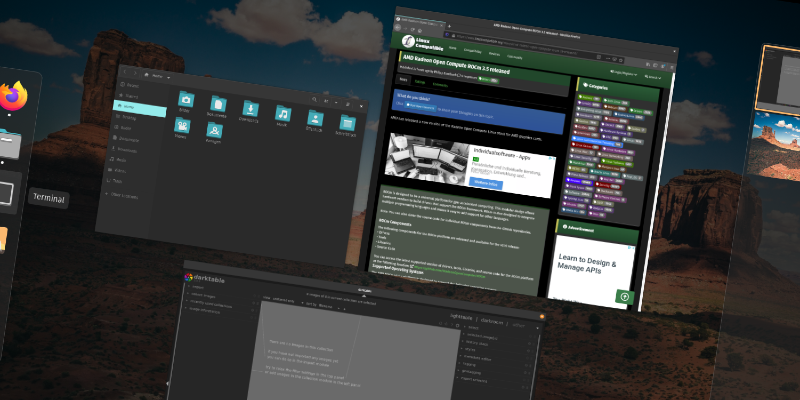
Task: Open Firefox from the dock
Action: [x=12, y=97]
